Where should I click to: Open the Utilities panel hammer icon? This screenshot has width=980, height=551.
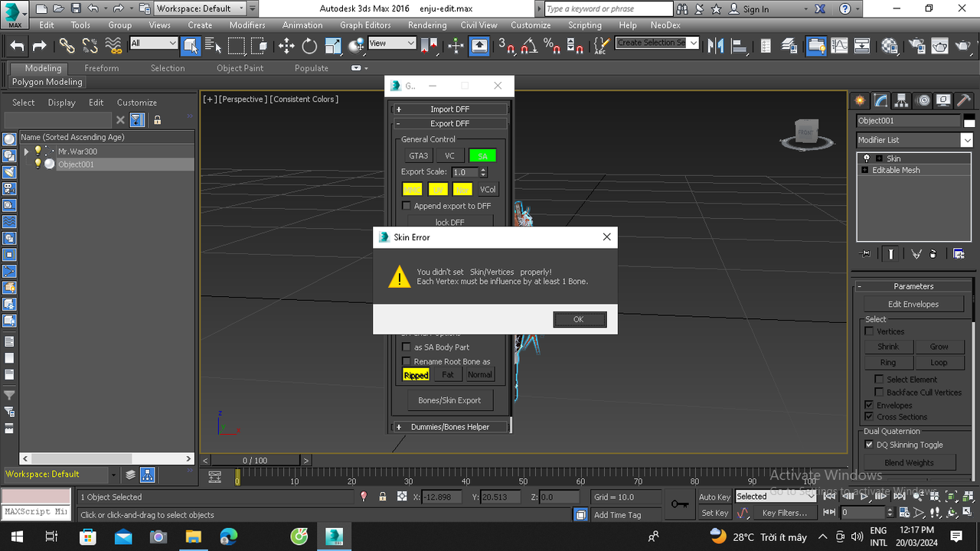962,99
